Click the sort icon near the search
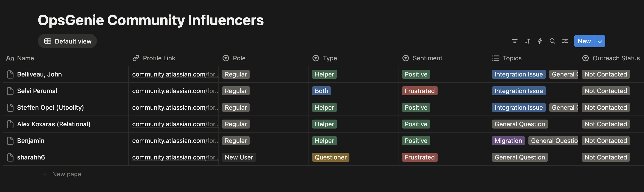The width and height of the screenshot is (644, 192). 528,41
